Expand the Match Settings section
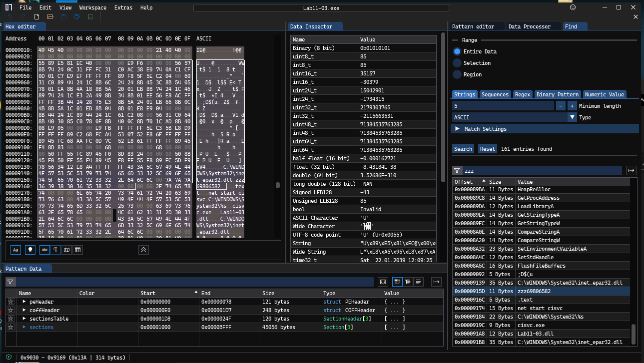644x363 pixels. coord(457,129)
